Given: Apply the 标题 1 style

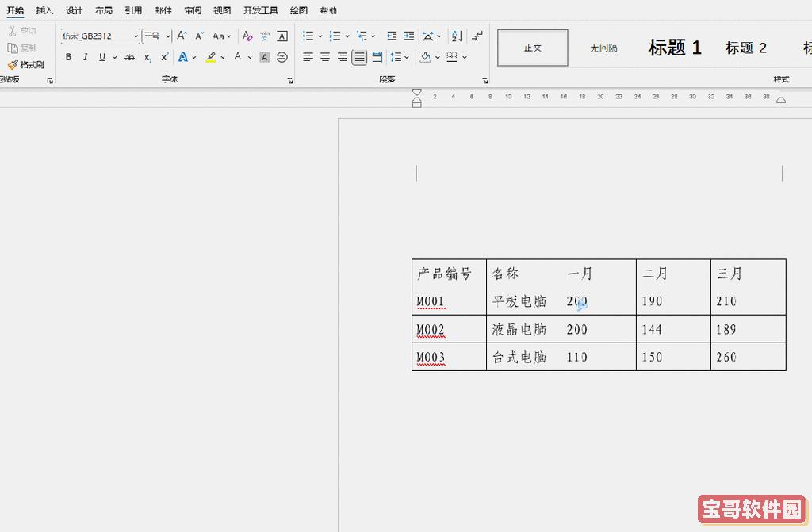Looking at the screenshot, I should point(675,48).
